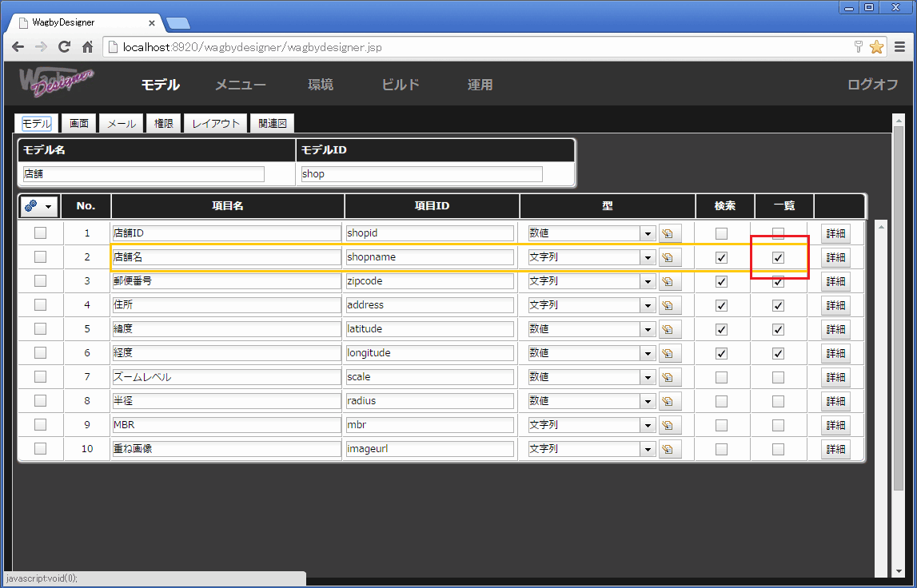The image size is (917, 588).
Task: Focus the モデル名 input field
Action: (x=144, y=174)
